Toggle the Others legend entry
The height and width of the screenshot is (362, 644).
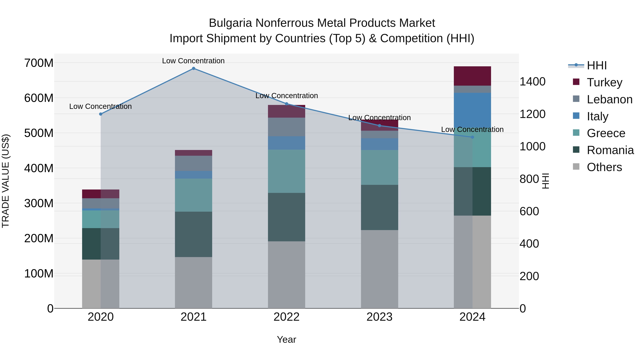point(597,167)
